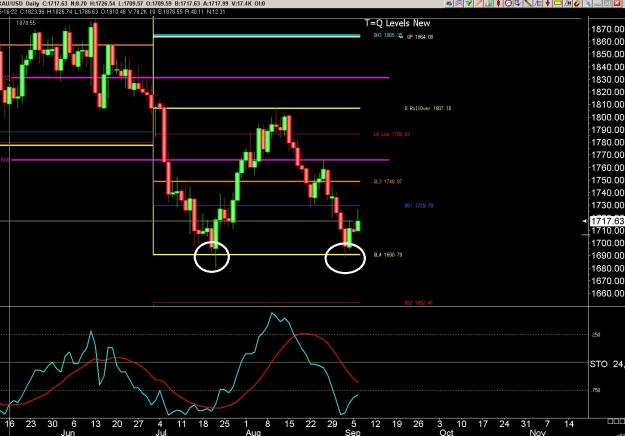625x436 pixels.
Task: Click the 1690.00 price axis label
Action: (x=607, y=255)
